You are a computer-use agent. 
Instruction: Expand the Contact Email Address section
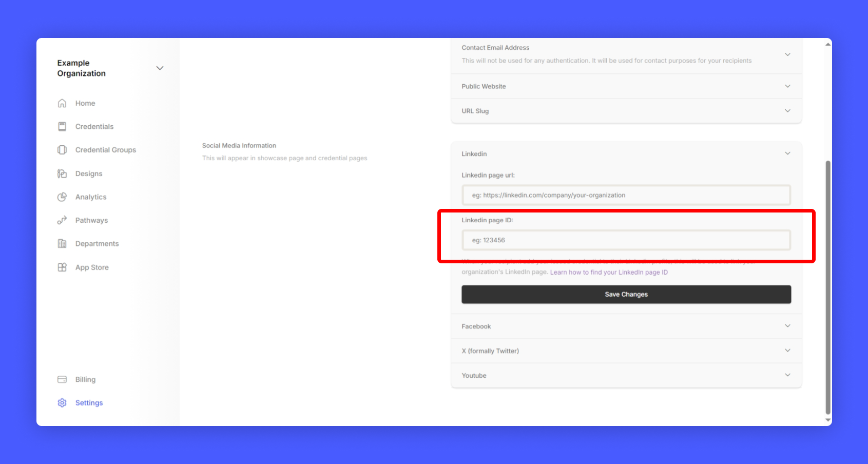[x=787, y=54]
